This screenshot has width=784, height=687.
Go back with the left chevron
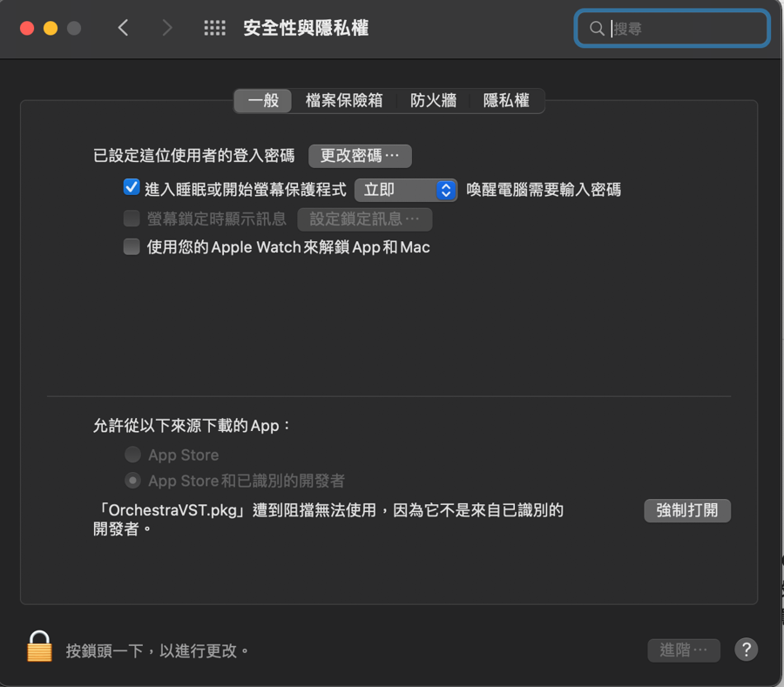tap(123, 28)
